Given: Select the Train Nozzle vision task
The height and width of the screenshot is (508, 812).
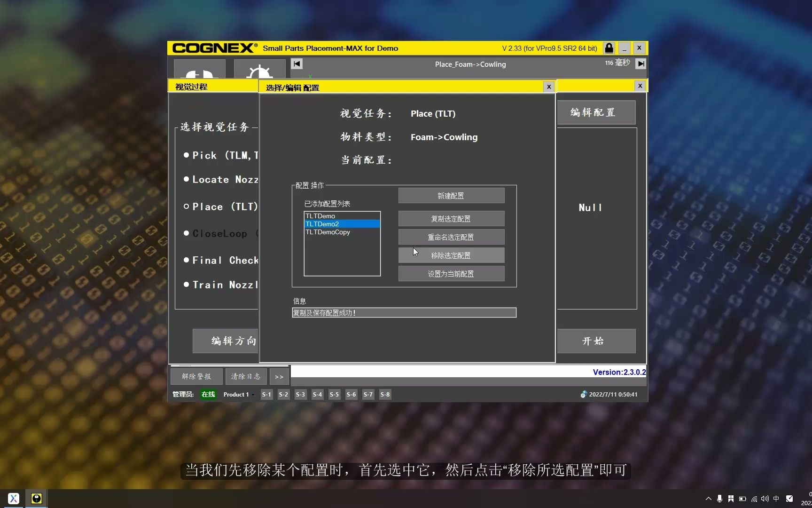Looking at the screenshot, I should pos(186,285).
